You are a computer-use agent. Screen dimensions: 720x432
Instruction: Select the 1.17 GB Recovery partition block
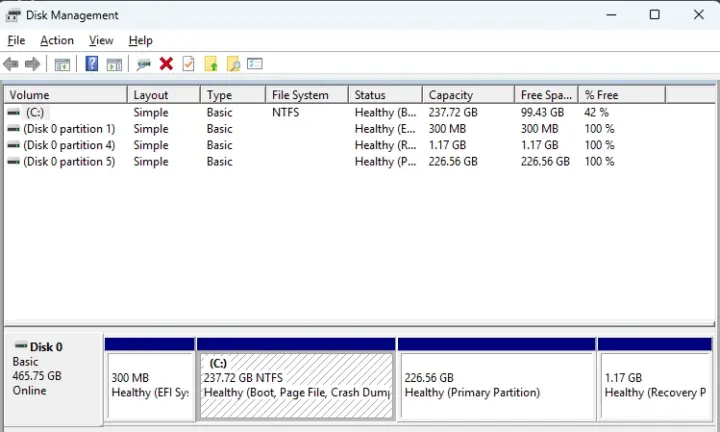655,385
